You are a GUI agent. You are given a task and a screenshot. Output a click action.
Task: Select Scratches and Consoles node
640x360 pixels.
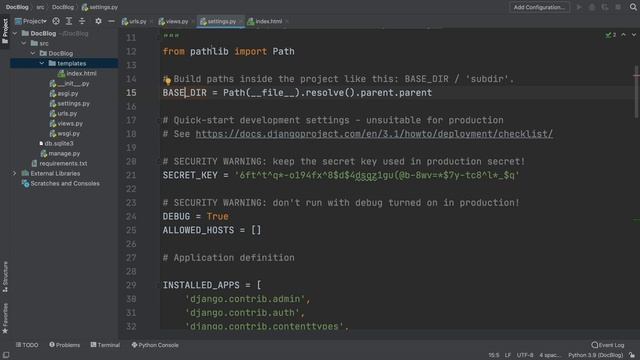click(x=61, y=183)
